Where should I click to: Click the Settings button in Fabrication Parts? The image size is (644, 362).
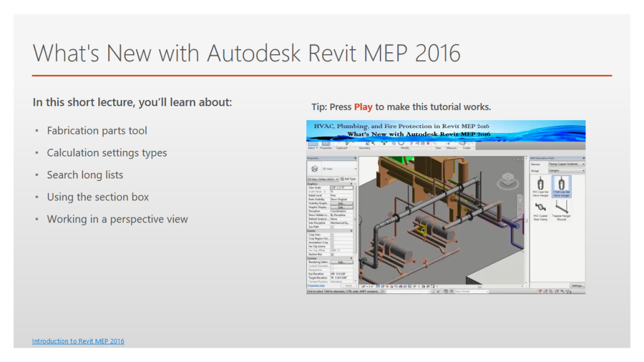[577, 286]
